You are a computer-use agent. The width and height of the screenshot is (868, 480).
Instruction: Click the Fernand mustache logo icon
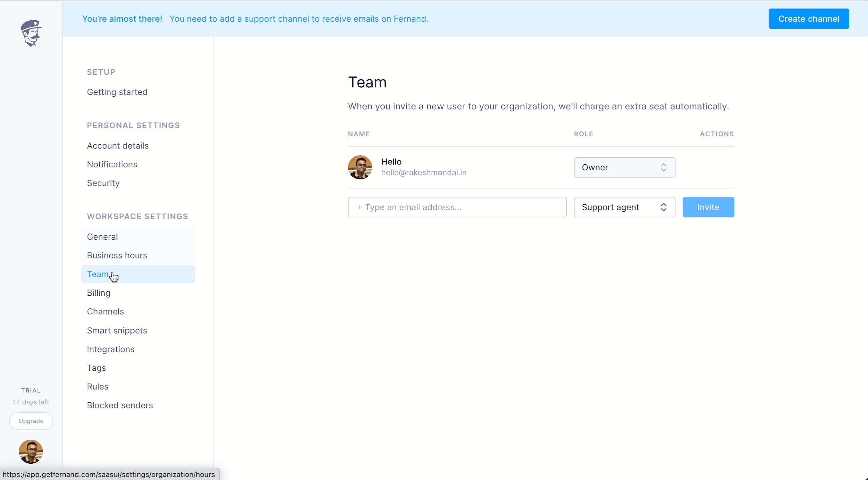point(31,33)
